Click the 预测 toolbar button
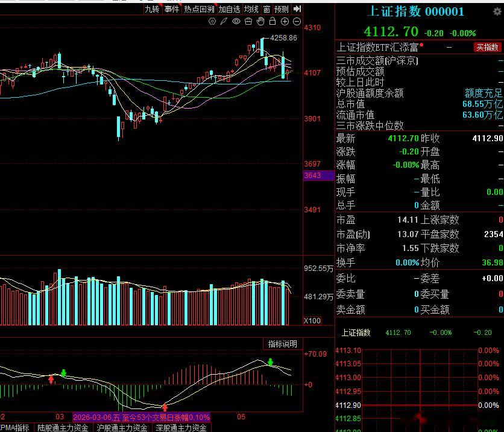Screen dimensions: 504x432 pos(282,9)
